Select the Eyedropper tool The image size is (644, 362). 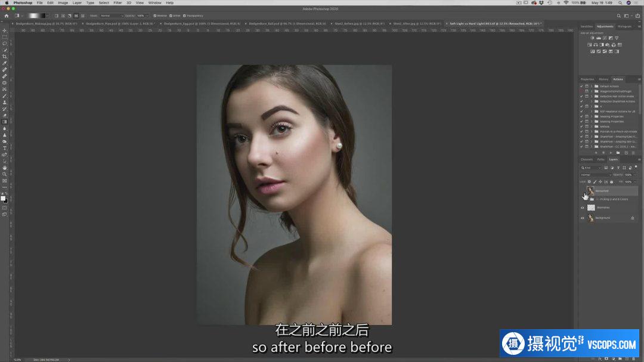(x=5, y=63)
